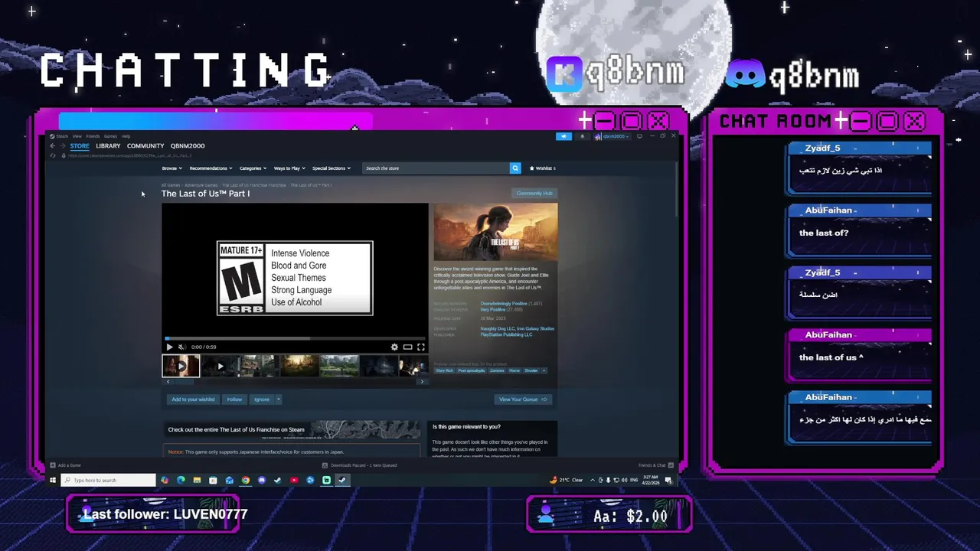Open the Steam menu

[x=62, y=136]
